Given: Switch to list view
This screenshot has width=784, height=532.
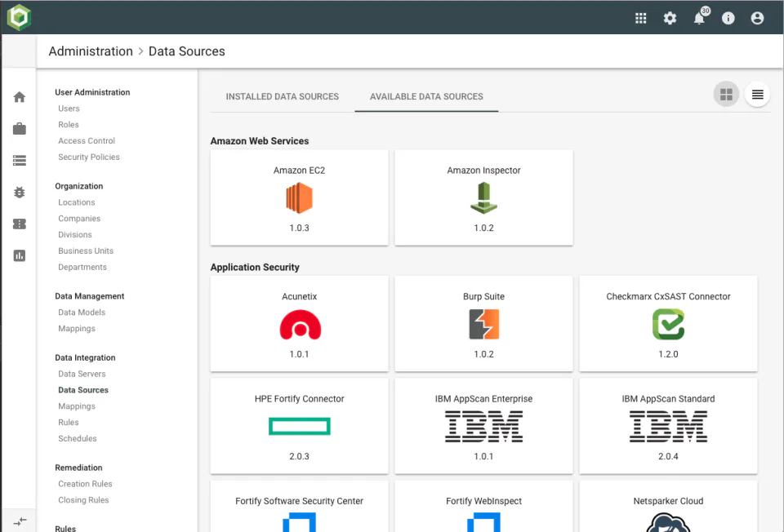Looking at the screenshot, I should pos(757,94).
